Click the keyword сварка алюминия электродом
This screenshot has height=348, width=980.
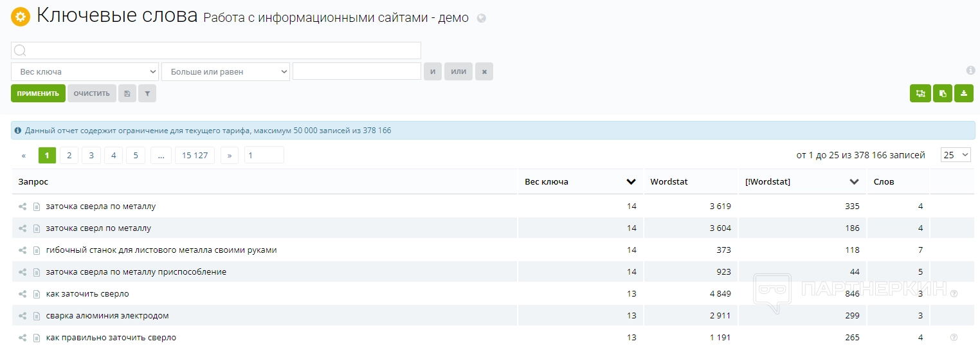tap(107, 316)
